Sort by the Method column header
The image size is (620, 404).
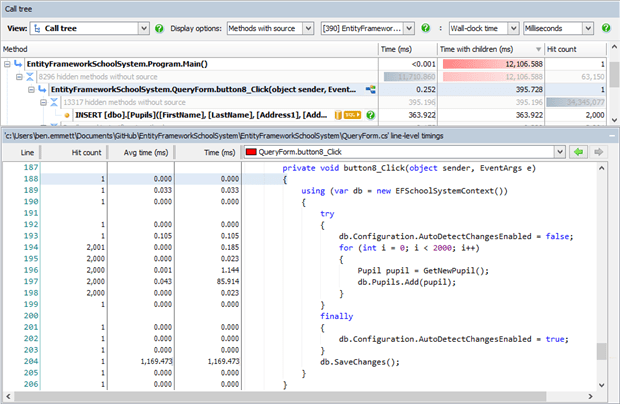click(189, 49)
